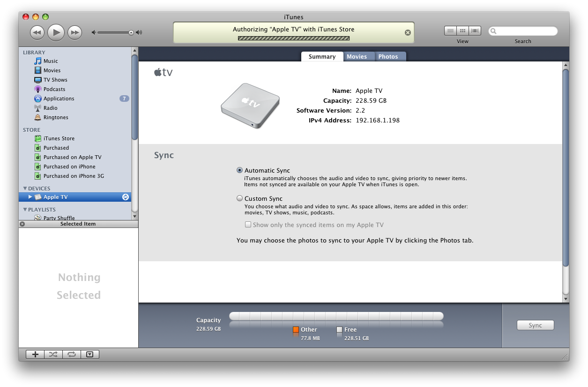Click the high volume speaker icon
588x387 pixels.
139,32
